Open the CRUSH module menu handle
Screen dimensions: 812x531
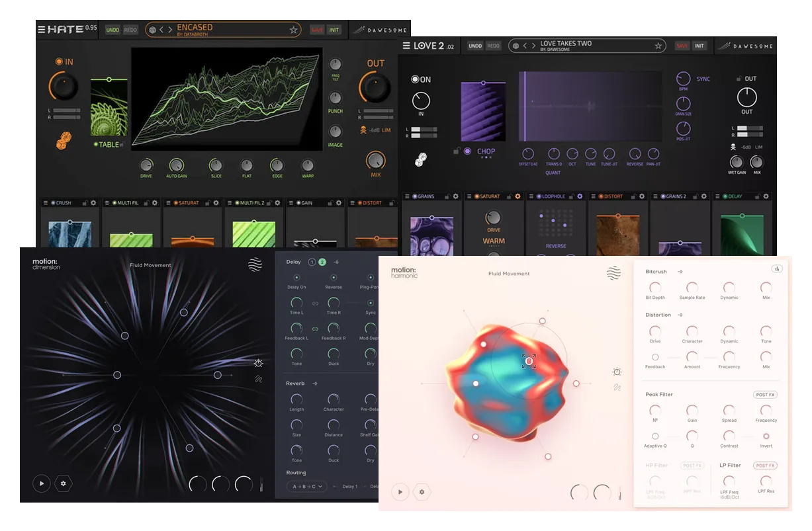coord(46,203)
